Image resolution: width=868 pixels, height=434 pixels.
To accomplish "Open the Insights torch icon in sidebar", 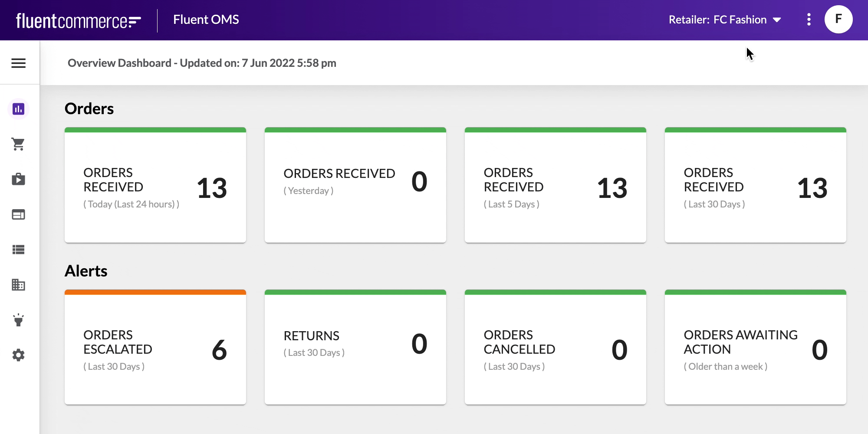I will coord(18,320).
